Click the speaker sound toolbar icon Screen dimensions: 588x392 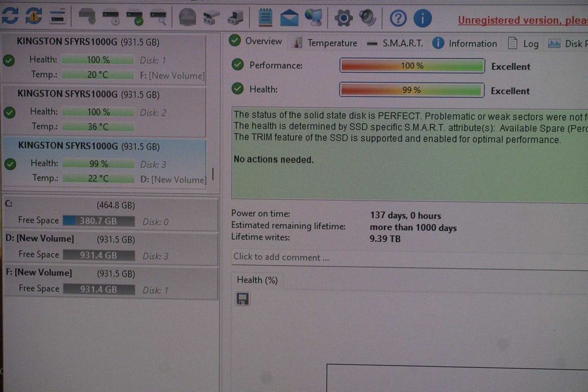[x=367, y=18]
